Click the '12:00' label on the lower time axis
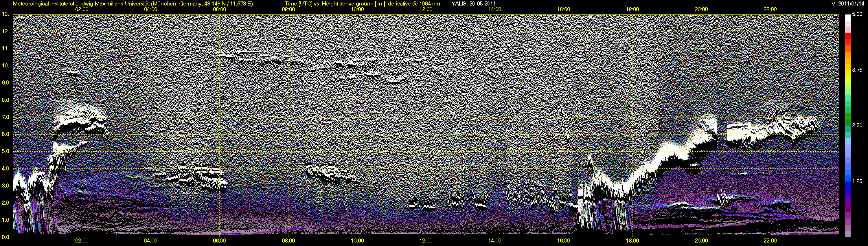 click(x=426, y=241)
